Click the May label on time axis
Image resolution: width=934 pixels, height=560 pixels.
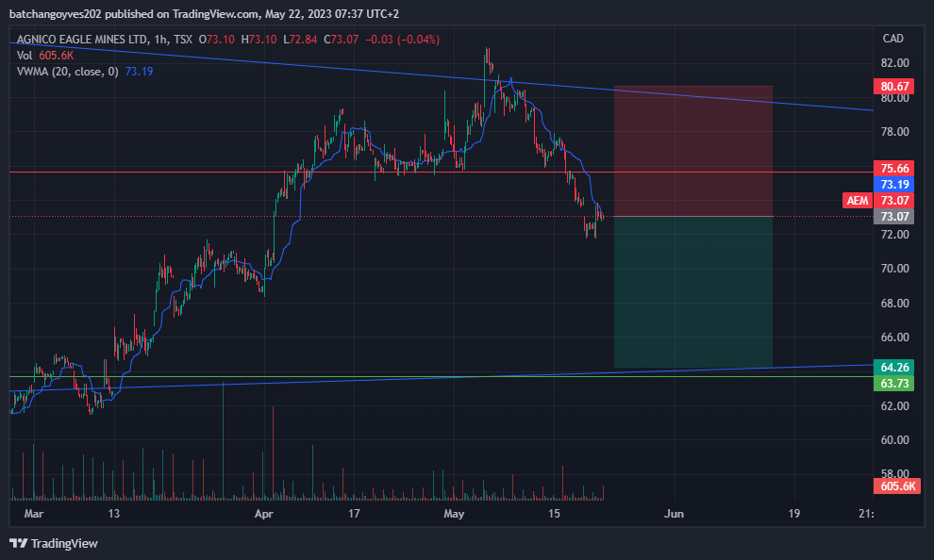coord(454,514)
